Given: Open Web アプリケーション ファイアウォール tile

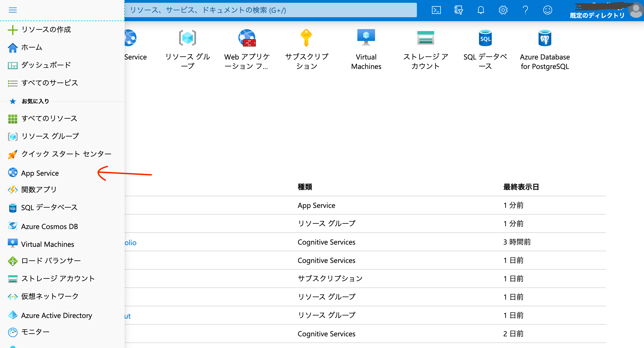Looking at the screenshot, I should coord(247,49).
